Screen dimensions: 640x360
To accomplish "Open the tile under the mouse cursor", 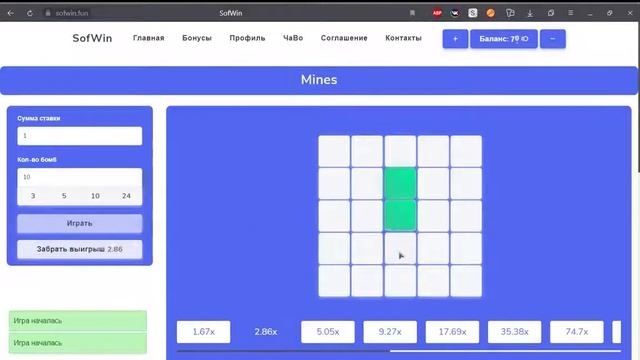I will click(x=400, y=249).
